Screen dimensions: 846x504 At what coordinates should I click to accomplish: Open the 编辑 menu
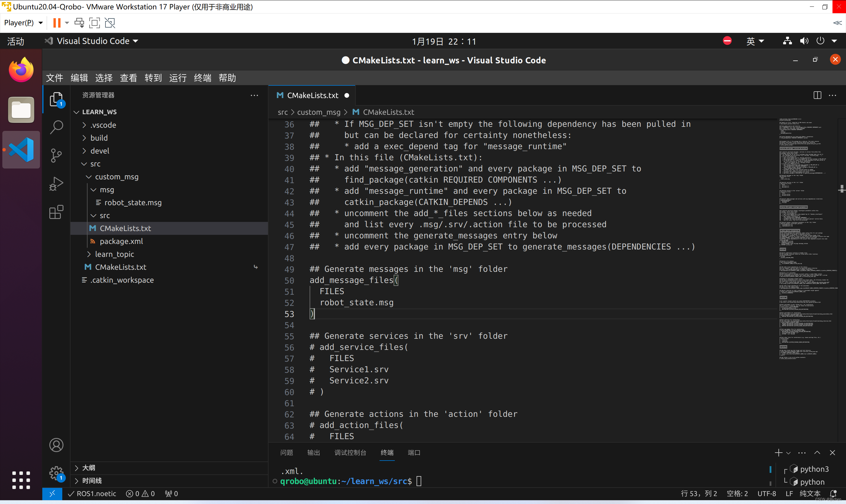79,78
